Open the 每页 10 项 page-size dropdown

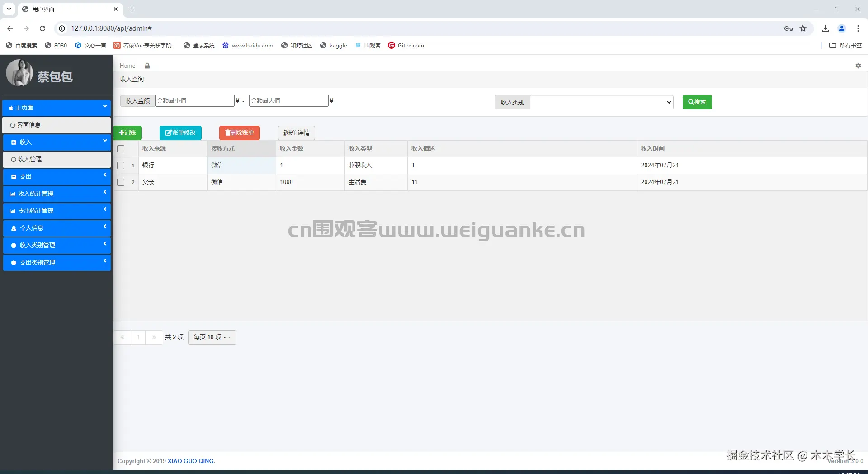click(212, 337)
